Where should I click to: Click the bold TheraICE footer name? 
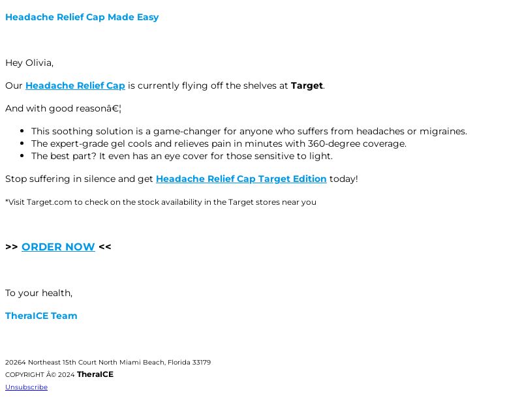click(95, 374)
